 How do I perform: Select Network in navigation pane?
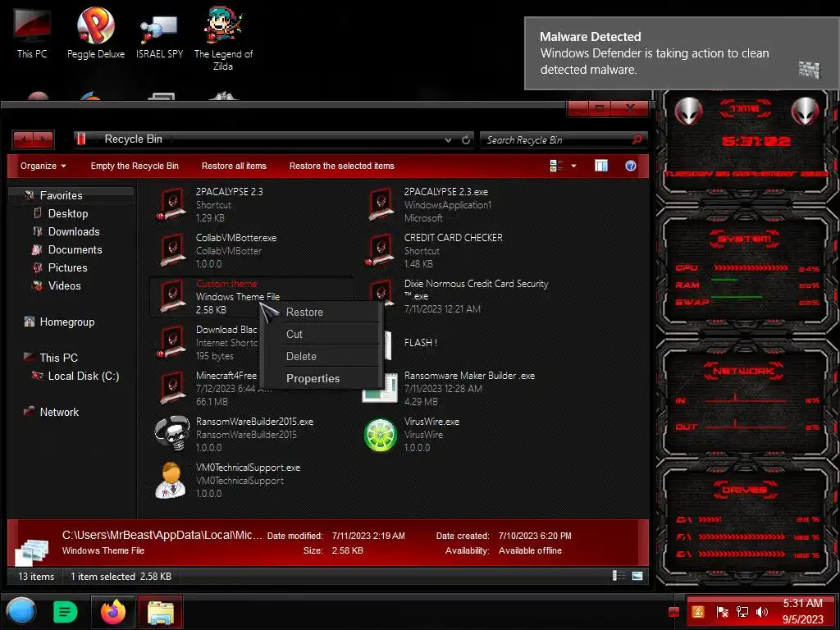click(x=59, y=412)
